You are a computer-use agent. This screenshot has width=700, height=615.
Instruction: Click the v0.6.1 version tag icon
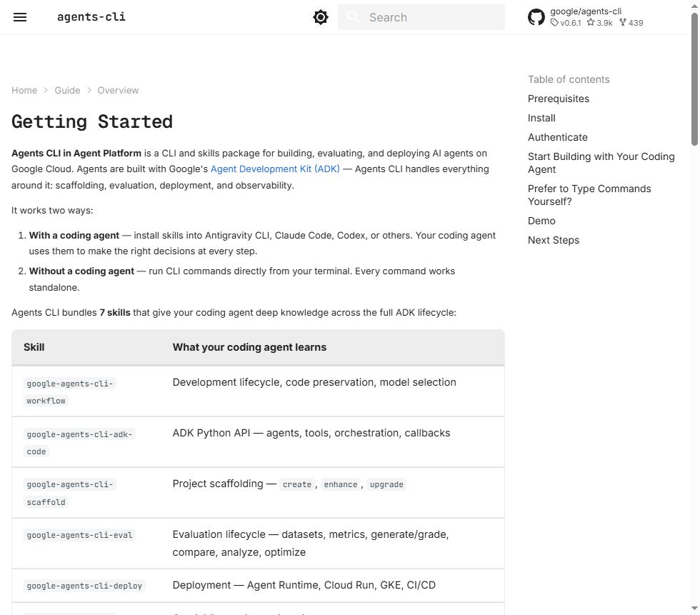(554, 22)
